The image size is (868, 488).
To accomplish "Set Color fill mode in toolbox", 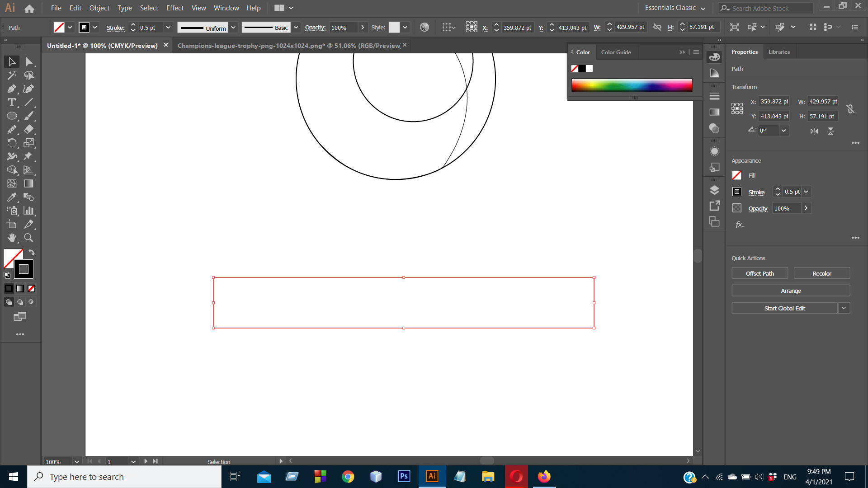I will 9,288.
